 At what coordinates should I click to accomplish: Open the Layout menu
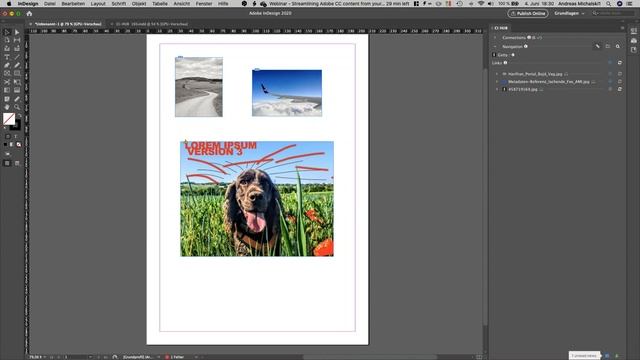click(98, 4)
